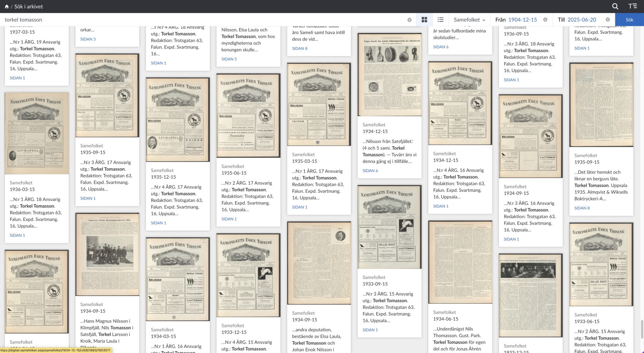Clear the 'torkel tomasson' search query
Screen dimensions: 644x353
click(409, 20)
